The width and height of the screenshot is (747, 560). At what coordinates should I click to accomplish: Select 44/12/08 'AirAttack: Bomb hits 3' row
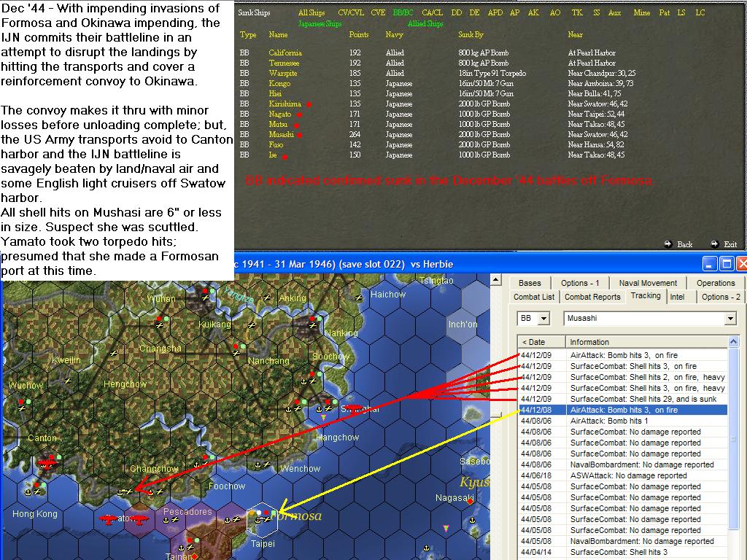623,410
